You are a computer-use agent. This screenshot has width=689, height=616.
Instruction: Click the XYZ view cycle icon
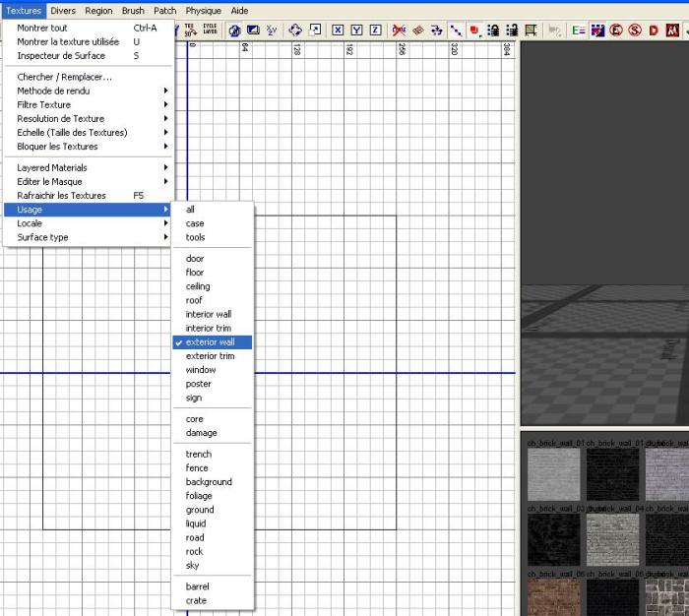pos(272,30)
